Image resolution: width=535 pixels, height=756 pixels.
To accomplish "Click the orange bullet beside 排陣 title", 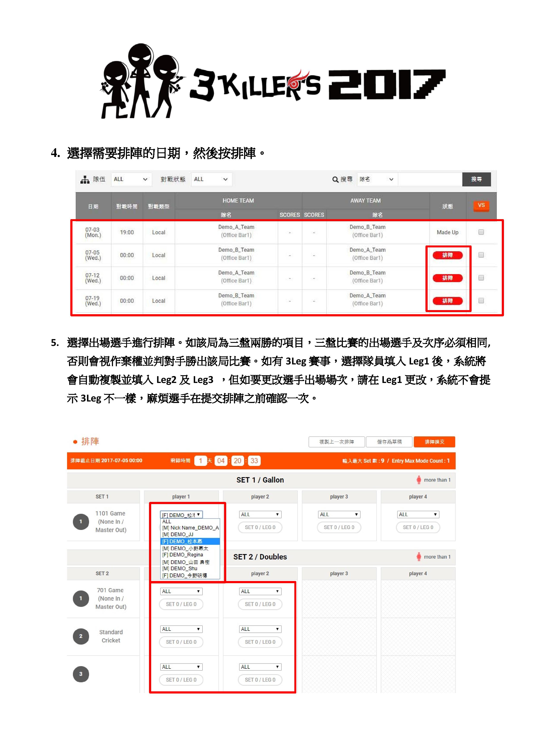I will click(75, 442).
